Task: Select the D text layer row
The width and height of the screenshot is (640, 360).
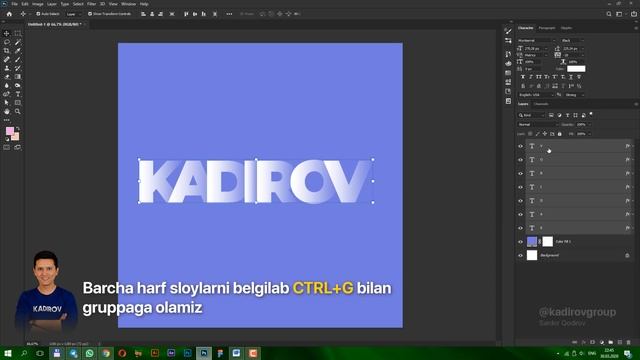Action: point(578,201)
